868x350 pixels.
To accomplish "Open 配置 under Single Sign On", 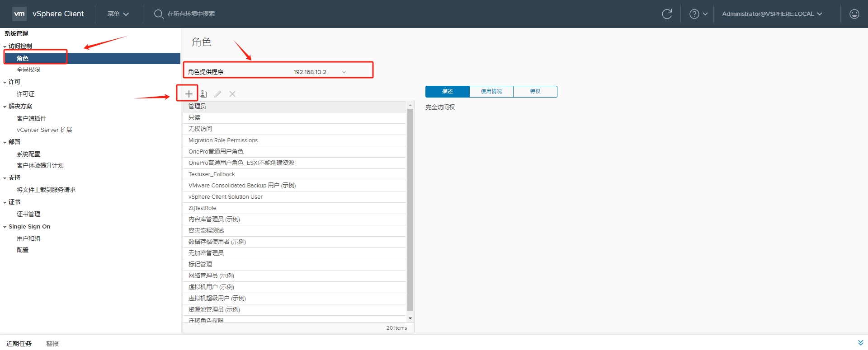I will 23,250.
